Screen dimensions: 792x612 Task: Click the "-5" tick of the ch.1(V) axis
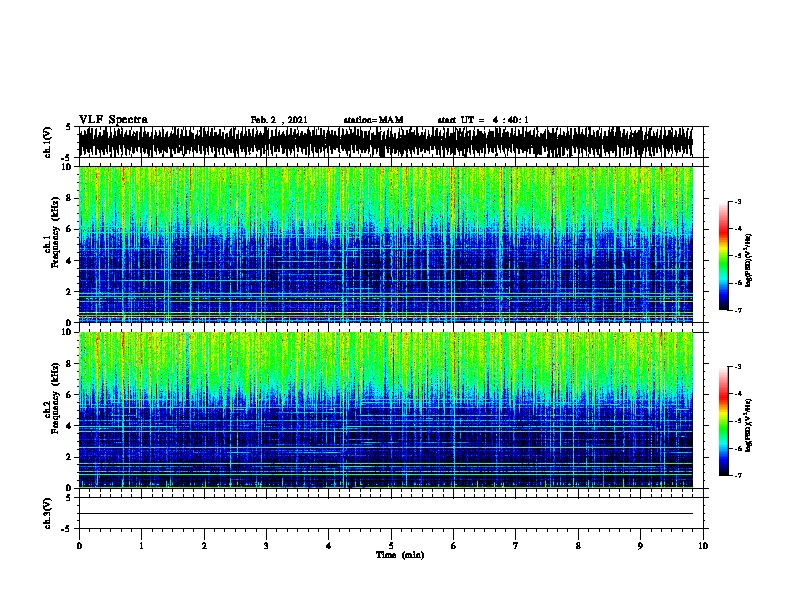[x=68, y=158]
